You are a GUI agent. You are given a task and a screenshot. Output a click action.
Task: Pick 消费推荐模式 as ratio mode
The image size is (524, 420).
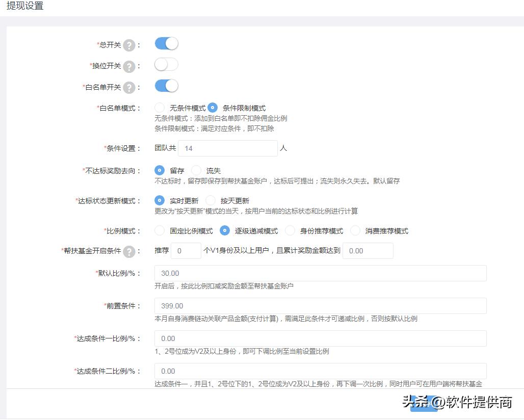pyautogui.click(x=355, y=230)
